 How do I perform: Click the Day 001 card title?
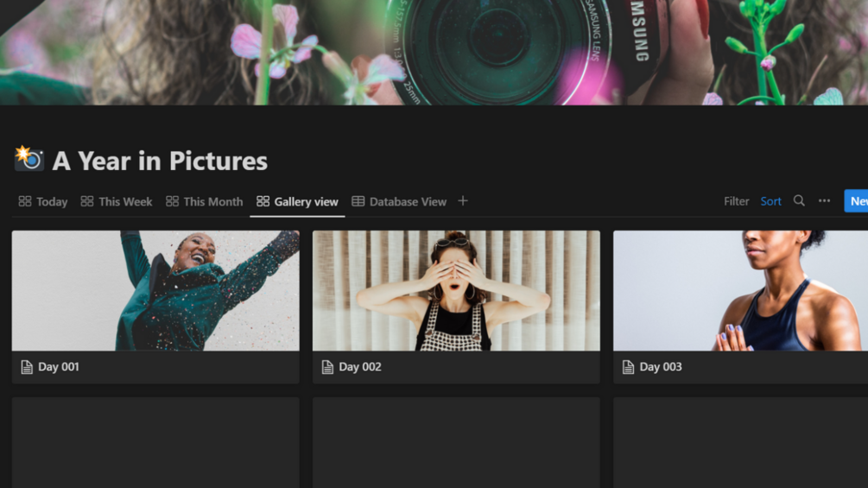coord(59,367)
